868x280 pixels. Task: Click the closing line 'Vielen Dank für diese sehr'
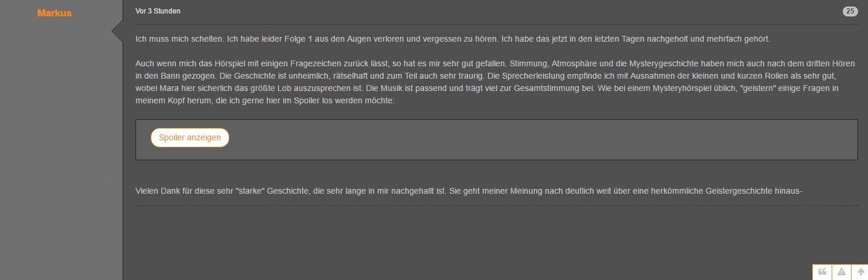[x=468, y=191]
